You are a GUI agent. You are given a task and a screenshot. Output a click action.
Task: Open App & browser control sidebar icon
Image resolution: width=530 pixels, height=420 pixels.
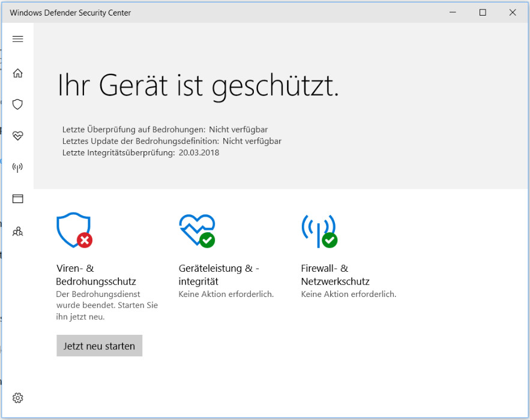(x=18, y=199)
